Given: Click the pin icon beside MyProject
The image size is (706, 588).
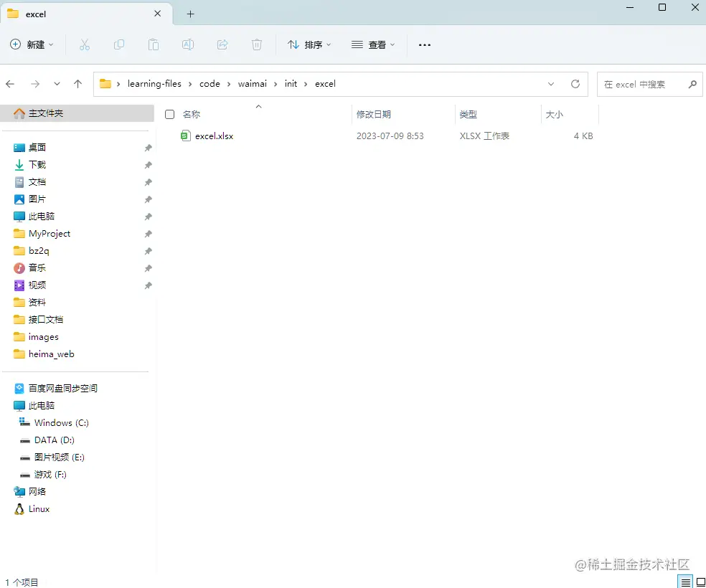Looking at the screenshot, I should click(148, 234).
